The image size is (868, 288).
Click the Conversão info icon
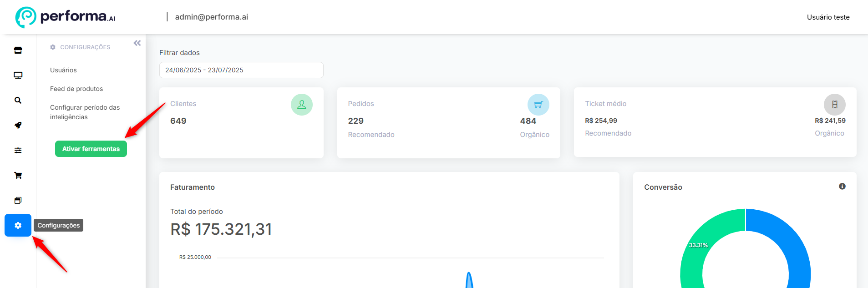click(x=842, y=187)
